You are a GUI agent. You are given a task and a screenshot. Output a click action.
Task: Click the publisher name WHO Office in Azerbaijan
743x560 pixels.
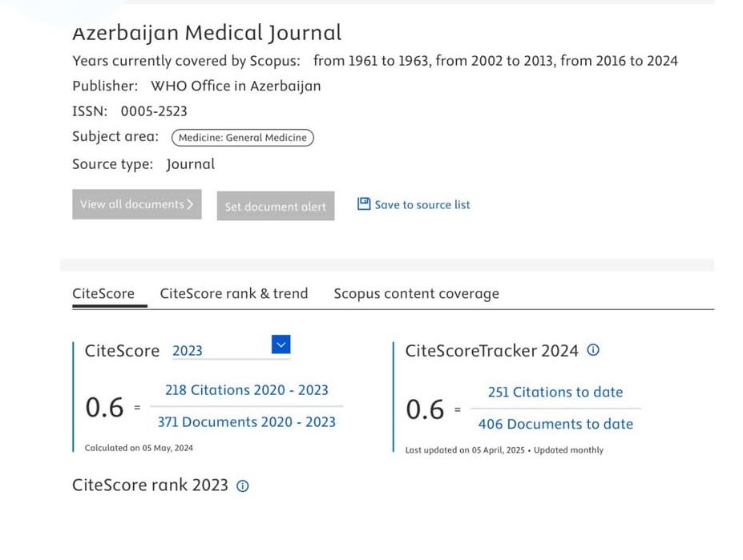236,86
